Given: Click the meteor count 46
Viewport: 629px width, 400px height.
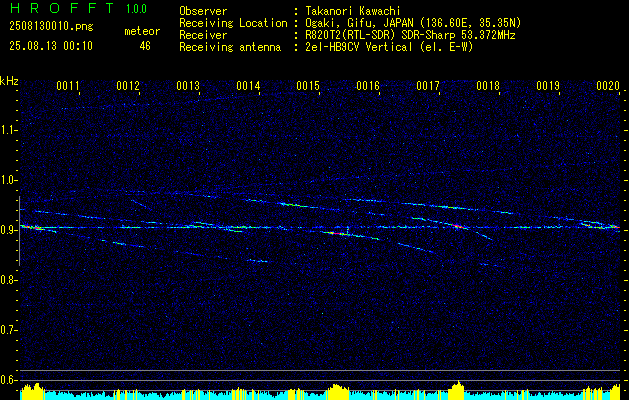Looking at the screenshot, I should (145, 46).
